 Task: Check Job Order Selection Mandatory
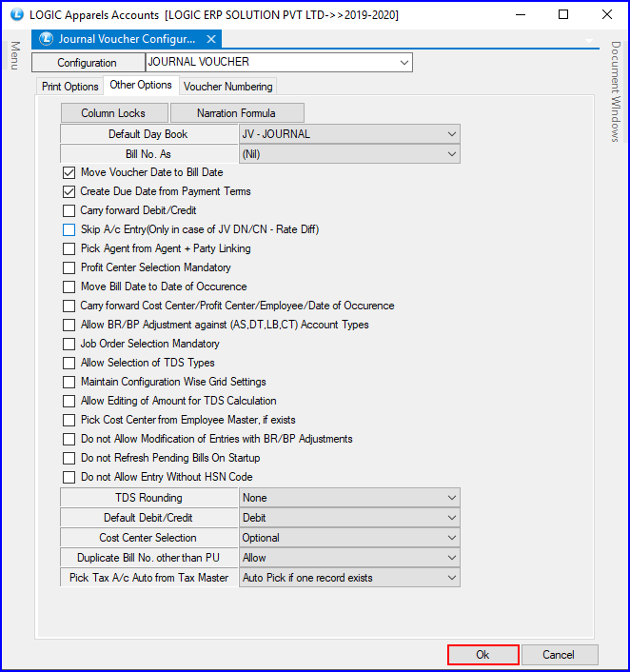click(x=69, y=344)
